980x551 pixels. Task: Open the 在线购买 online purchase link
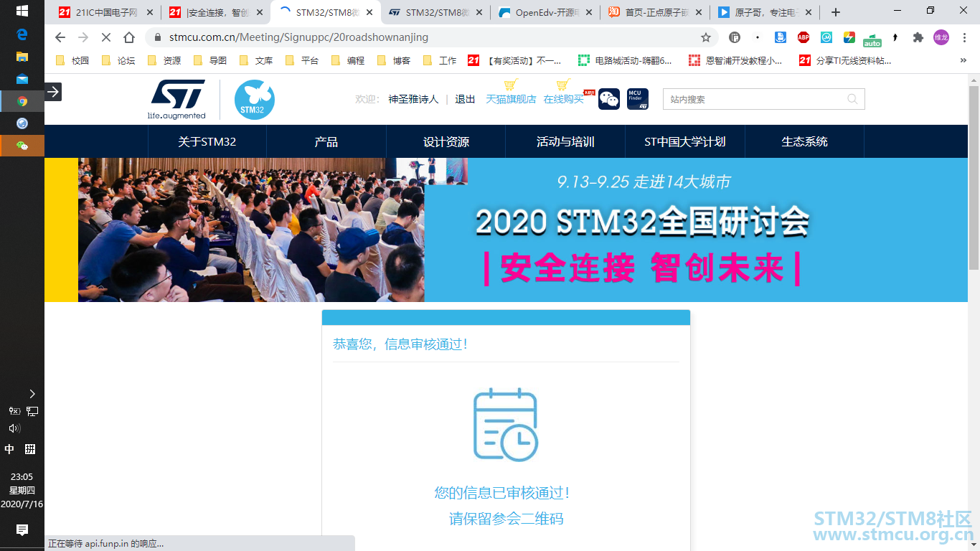tap(564, 99)
